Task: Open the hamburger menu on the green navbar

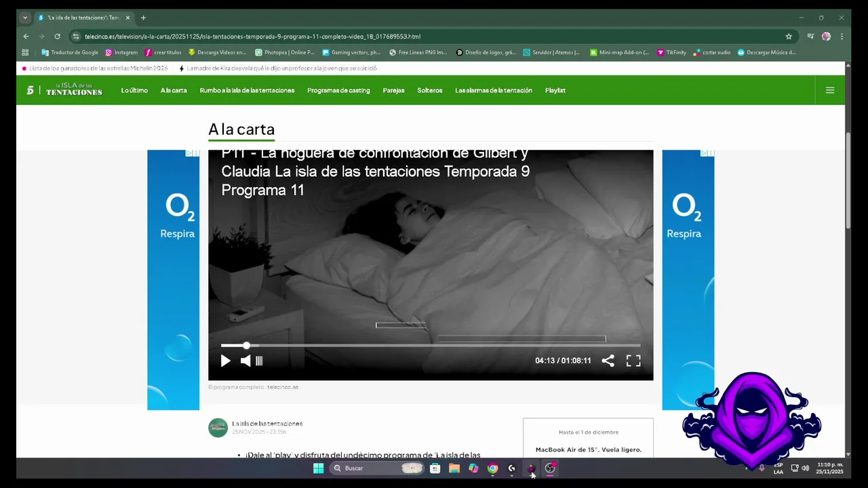Action: click(x=830, y=90)
